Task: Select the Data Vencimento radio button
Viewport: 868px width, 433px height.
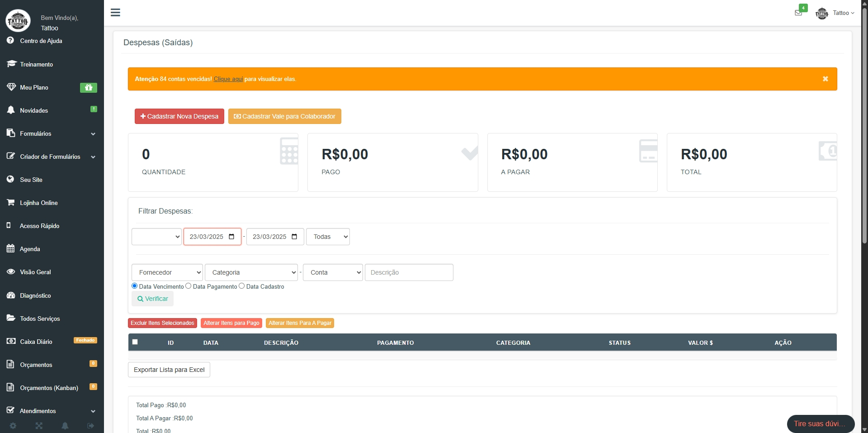Action: [134, 286]
